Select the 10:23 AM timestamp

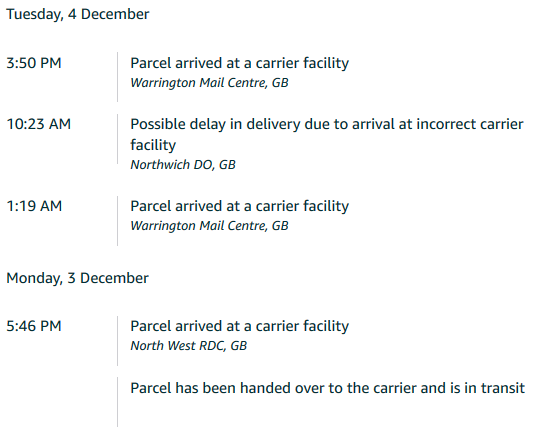(x=39, y=124)
